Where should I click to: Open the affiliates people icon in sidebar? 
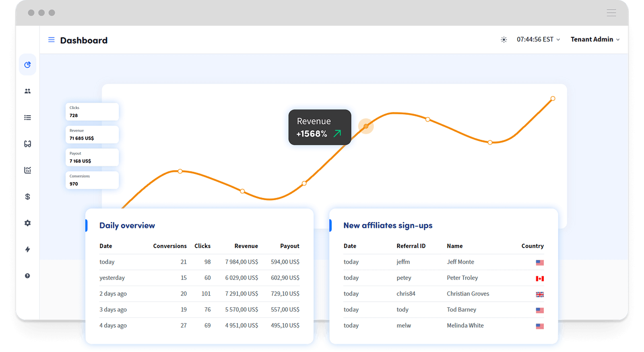point(27,91)
